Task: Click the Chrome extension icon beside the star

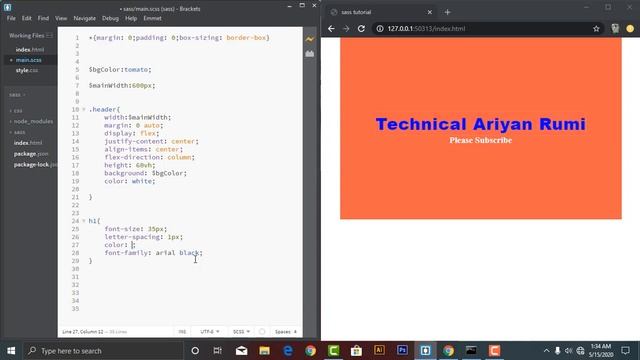Action: pyautogui.click(x=615, y=29)
